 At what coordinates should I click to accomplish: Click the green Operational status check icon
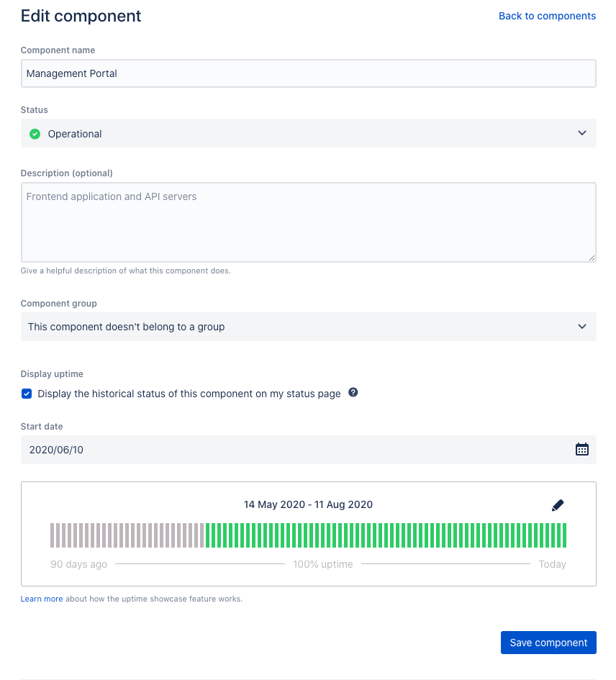pyautogui.click(x=35, y=134)
